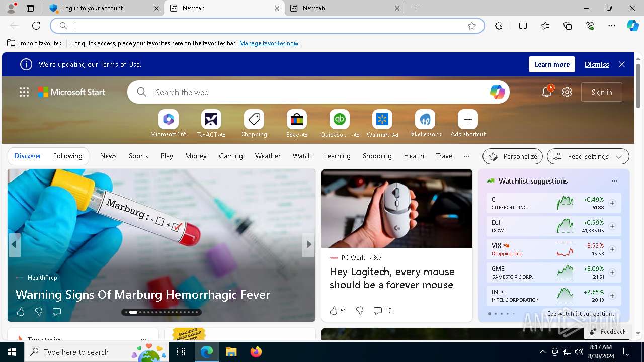The width and height of the screenshot is (644, 362).
Task: Open the browser profile icon
Action: coord(11,8)
